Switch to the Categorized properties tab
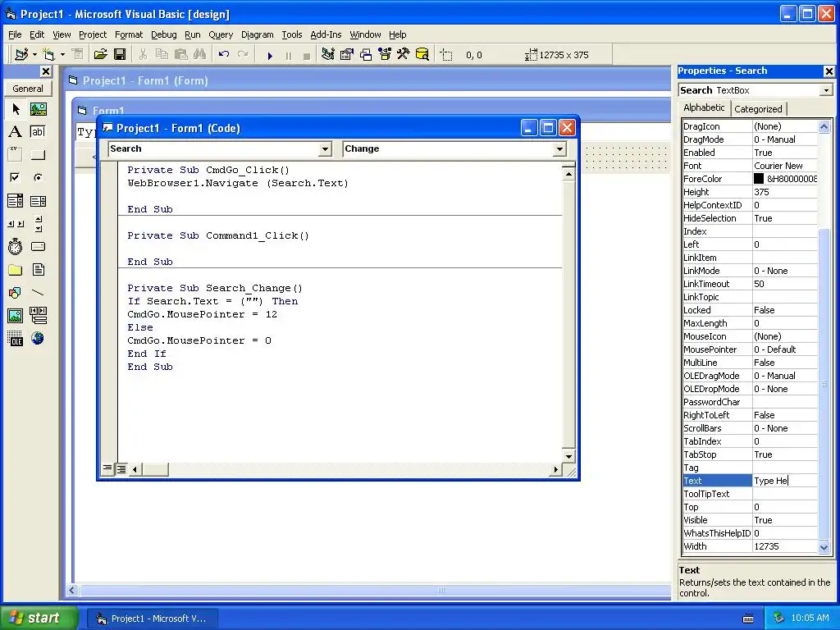The image size is (840, 630). pos(758,109)
